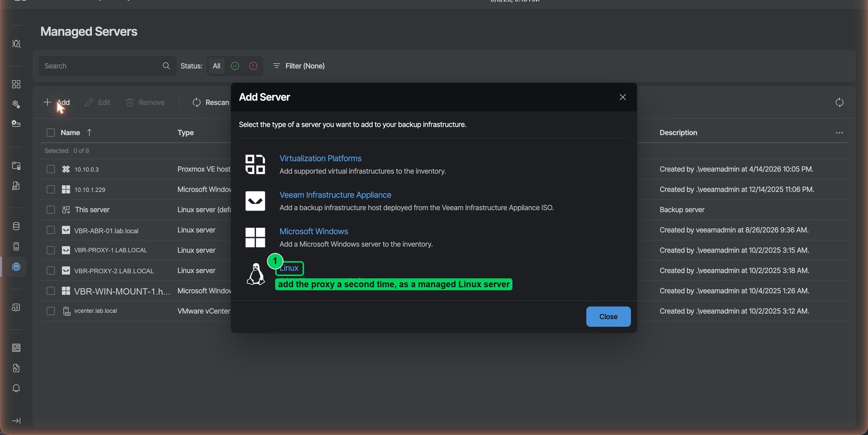Choose Microsoft Windows server type
Screen dimensions: 868x435
[313, 232]
